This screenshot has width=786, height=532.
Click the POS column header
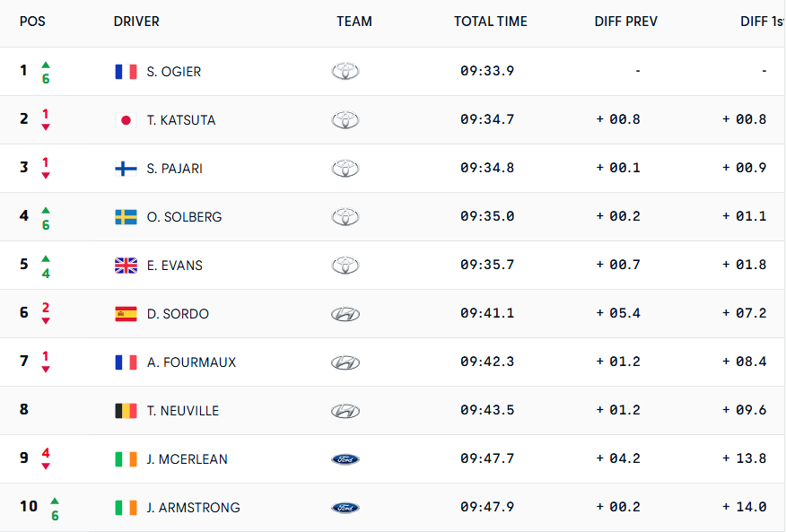(x=32, y=22)
